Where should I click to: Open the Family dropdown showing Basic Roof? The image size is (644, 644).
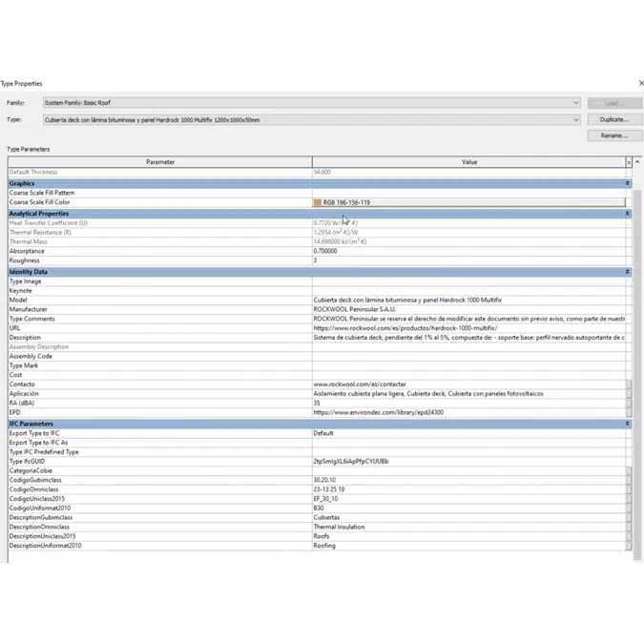(311, 103)
